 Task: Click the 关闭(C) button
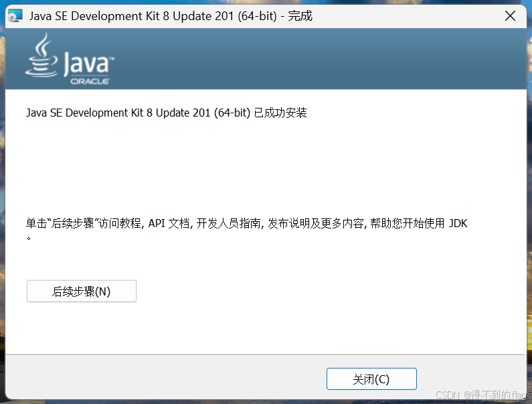(x=371, y=379)
